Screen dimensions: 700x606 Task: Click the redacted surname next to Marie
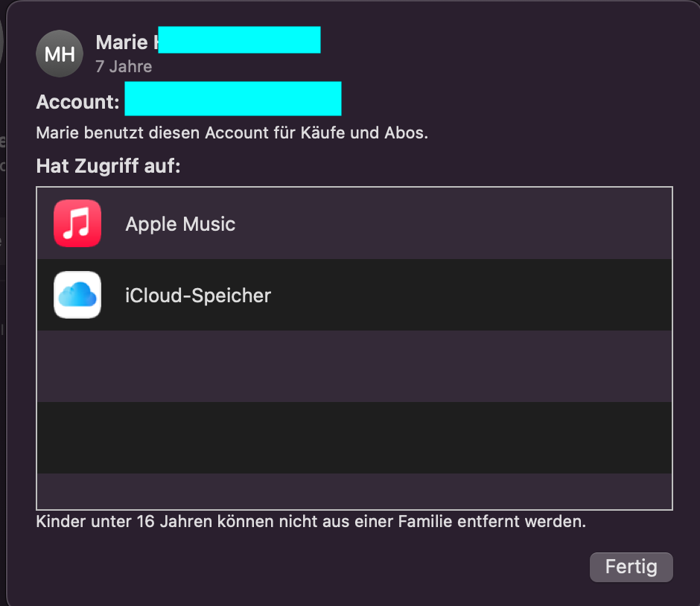[239, 40]
